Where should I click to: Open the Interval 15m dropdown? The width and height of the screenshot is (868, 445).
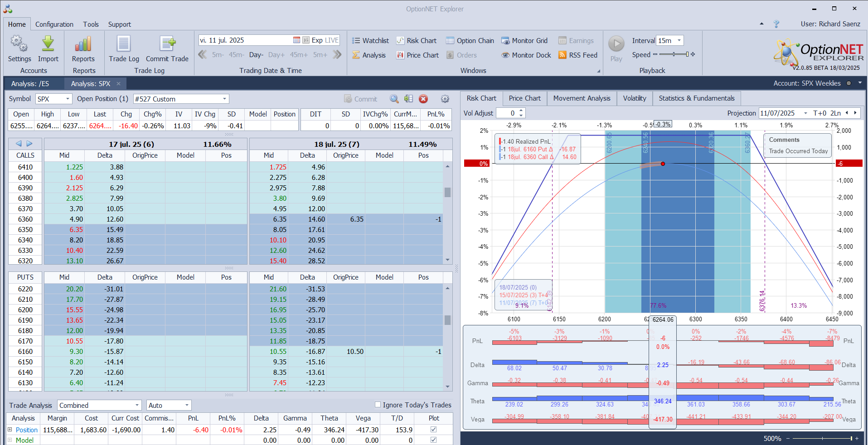(679, 40)
